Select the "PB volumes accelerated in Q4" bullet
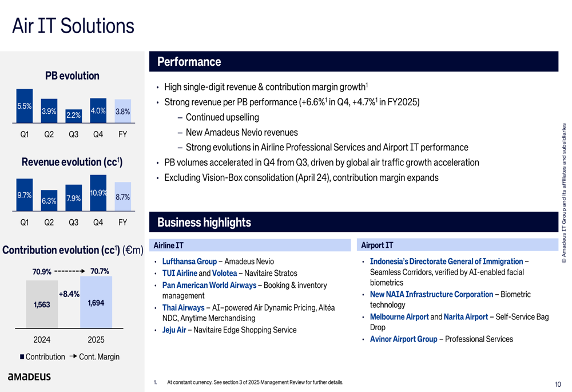The height and width of the screenshot is (392, 572). [321, 163]
